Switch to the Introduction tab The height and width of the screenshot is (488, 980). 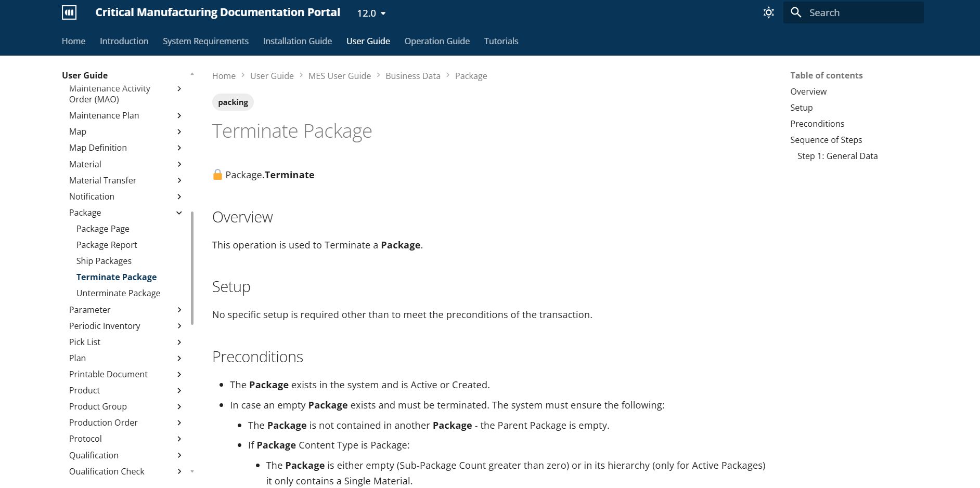point(124,41)
